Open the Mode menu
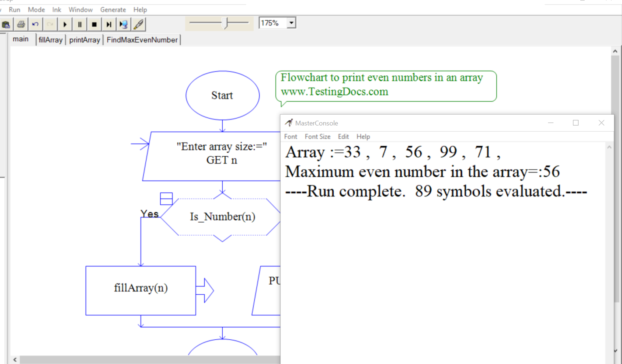 pos(36,10)
